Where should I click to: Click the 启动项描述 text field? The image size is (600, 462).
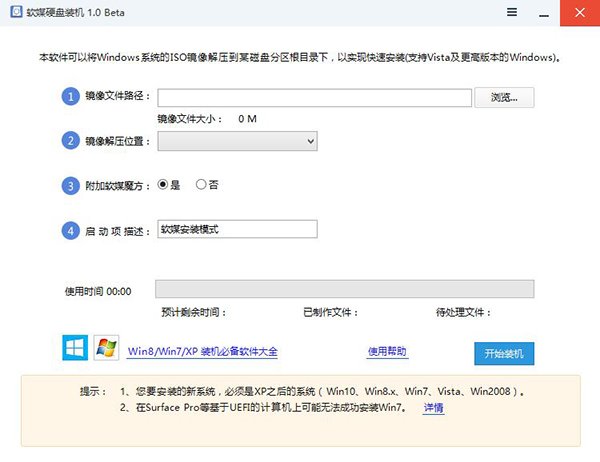pyautogui.click(x=237, y=229)
